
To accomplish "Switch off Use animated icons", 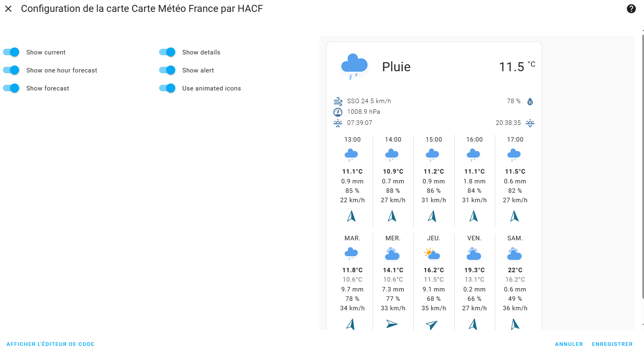I will (x=167, y=88).
